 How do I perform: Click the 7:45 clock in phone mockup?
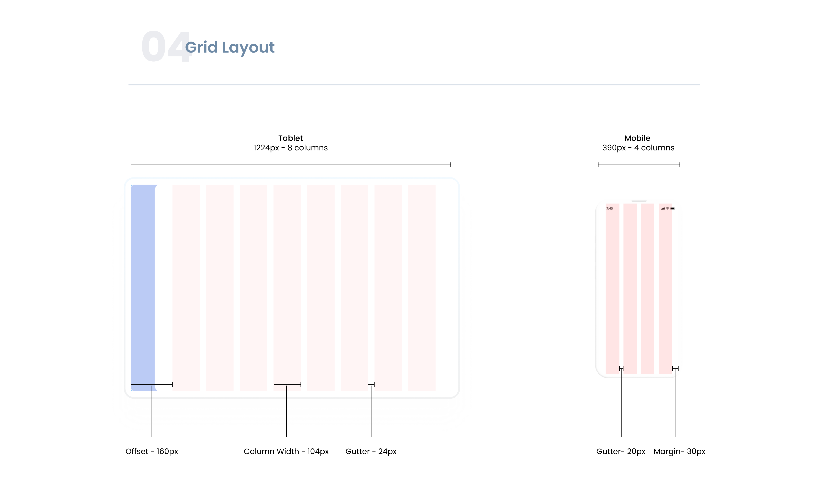(x=609, y=208)
